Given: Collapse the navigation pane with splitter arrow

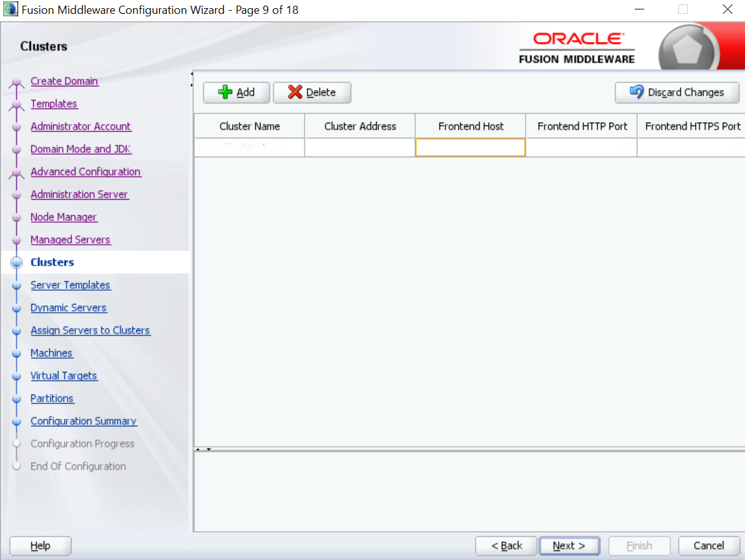Looking at the screenshot, I should tap(192, 74).
